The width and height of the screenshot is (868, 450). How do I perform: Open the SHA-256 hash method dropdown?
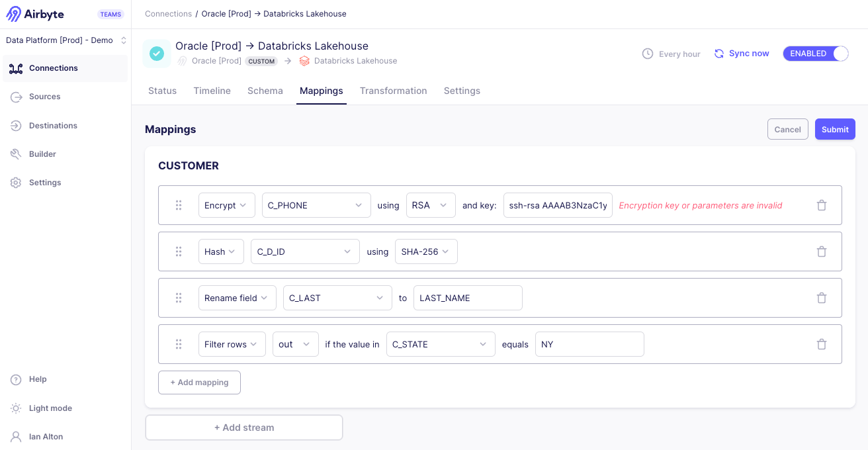click(x=426, y=251)
